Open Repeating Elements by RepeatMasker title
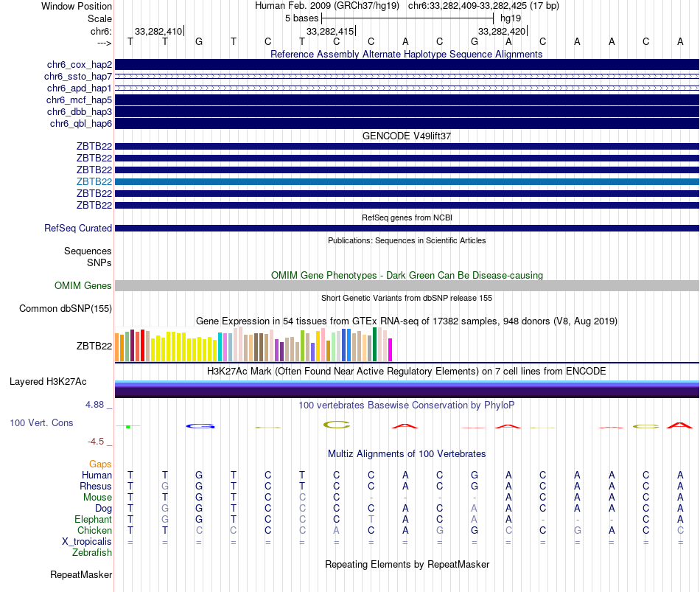The width and height of the screenshot is (700, 592). pos(407,565)
